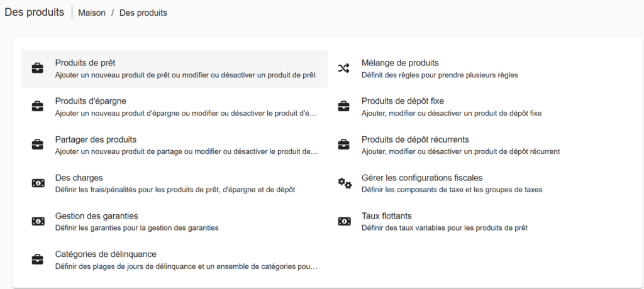This screenshot has height=289, width=644.
Task: Click the briefcase icon beside Produits d'épargne
Action: click(x=38, y=106)
